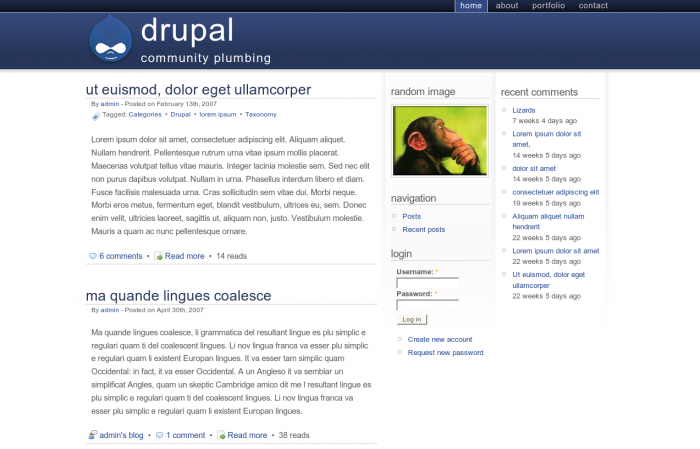Open Create new account link
The image size is (700, 449).
point(439,339)
